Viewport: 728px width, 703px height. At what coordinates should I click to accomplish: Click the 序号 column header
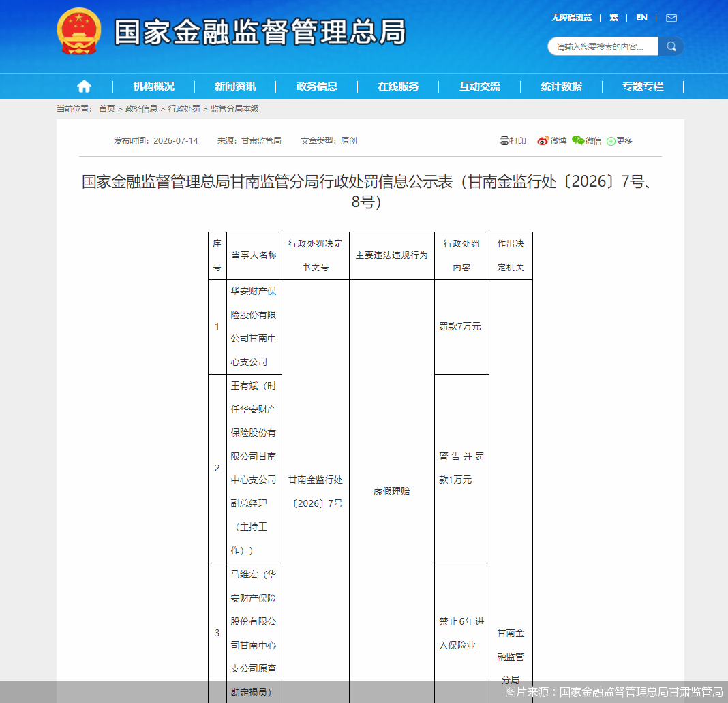tap(217, 255)
